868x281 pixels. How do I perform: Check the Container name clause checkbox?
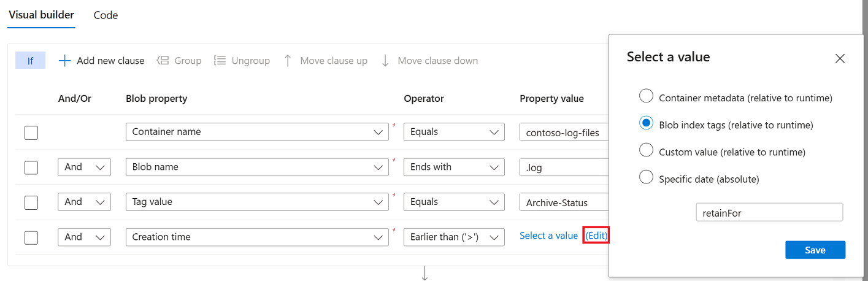pyautogui.click(x=31, y=133)
